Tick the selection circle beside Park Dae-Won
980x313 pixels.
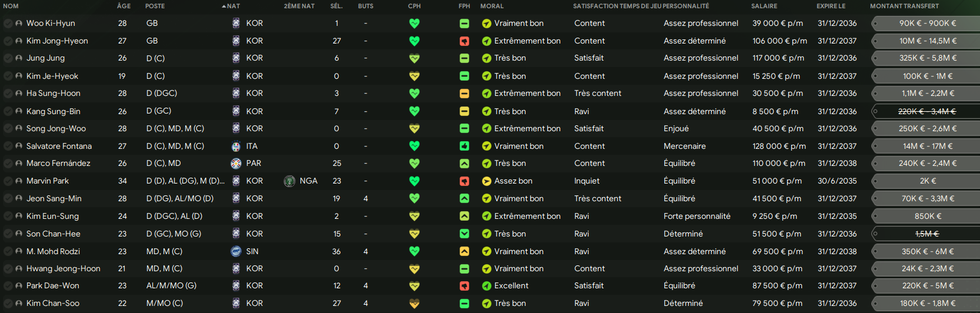tap(8, 286)
